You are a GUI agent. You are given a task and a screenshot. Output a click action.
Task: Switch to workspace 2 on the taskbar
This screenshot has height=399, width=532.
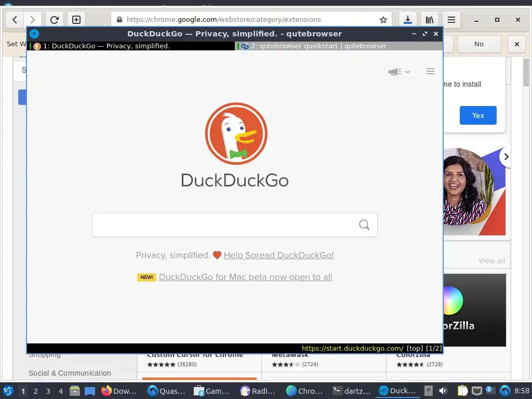point(36,391)
